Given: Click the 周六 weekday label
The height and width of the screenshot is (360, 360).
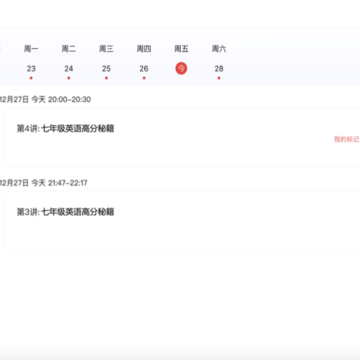Looking at the screenshot, I should (x=219, y=49).
